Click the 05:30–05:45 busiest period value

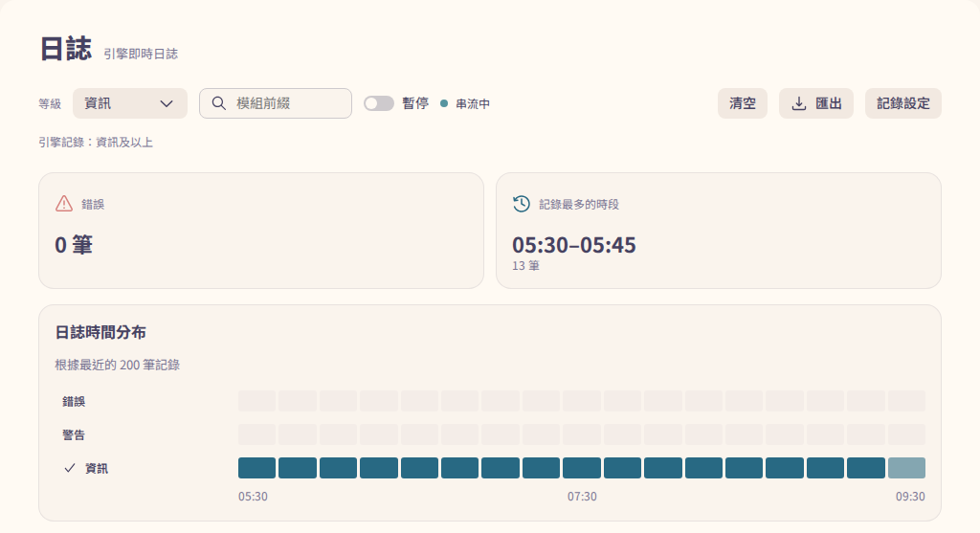coord(574,245)
